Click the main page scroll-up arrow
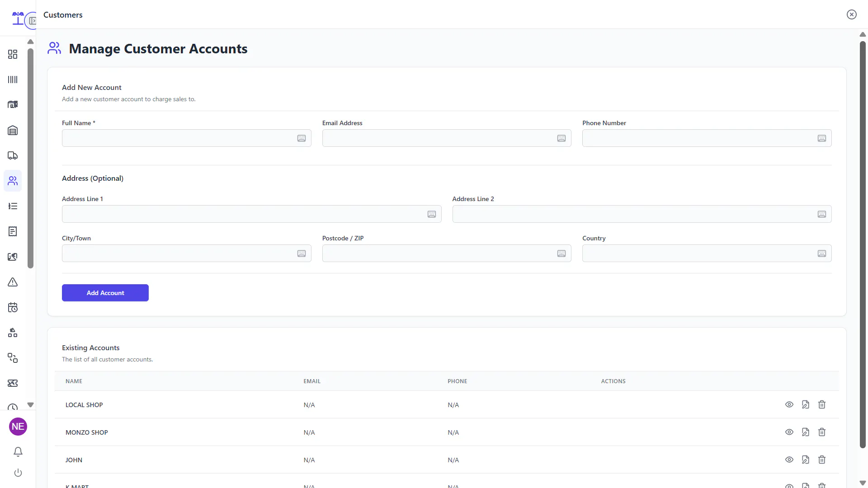 pyautogui.click(x=863, y=34)
